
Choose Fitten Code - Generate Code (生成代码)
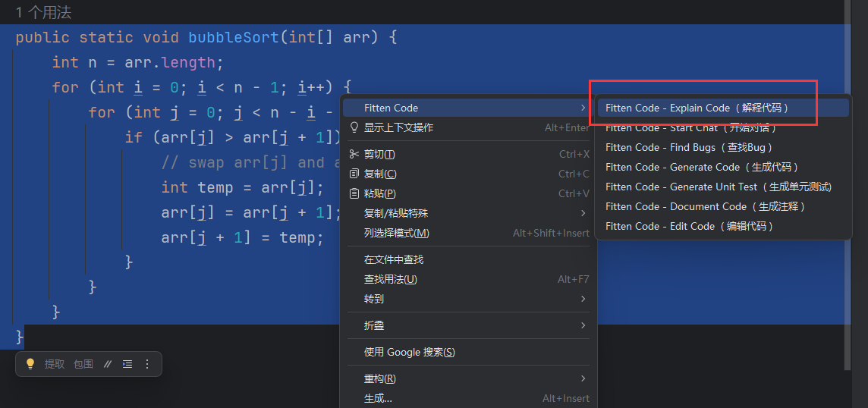(723, 167)
